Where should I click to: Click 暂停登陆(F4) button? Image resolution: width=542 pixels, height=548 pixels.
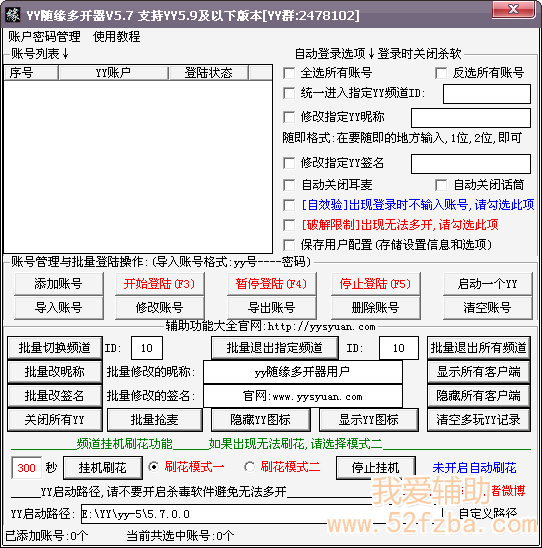pyautogui.click(x=272, y=284)
